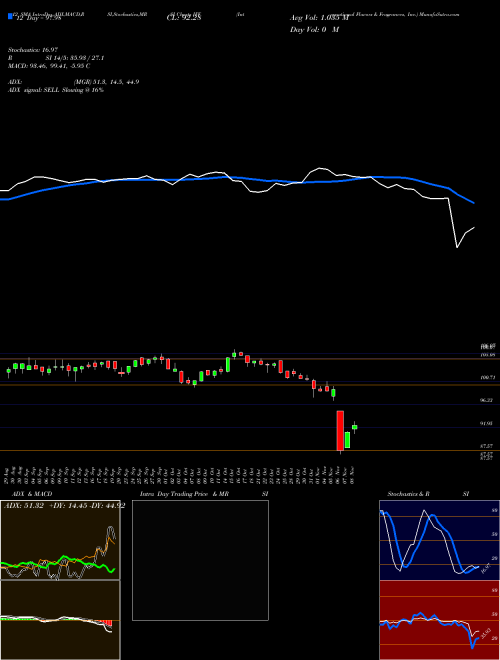500x660 pixels.
Task: Click the last small green candlestick
Action: 354,427
